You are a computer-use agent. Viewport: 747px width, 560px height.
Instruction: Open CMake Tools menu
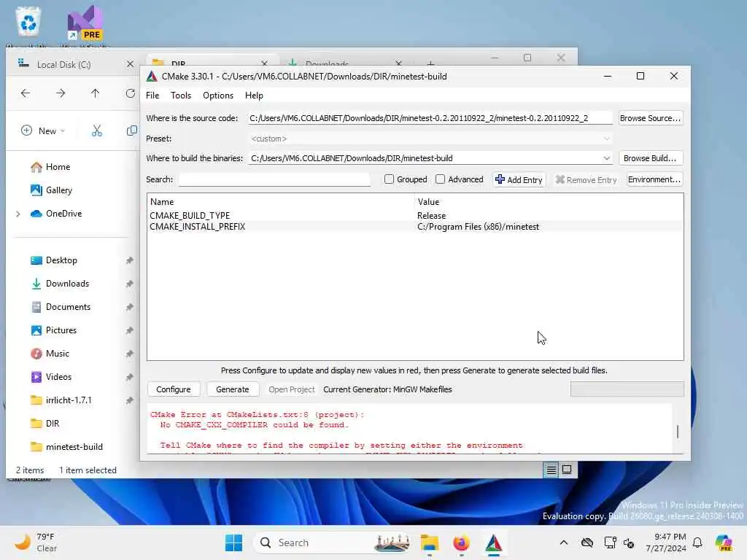coord(181,96)
